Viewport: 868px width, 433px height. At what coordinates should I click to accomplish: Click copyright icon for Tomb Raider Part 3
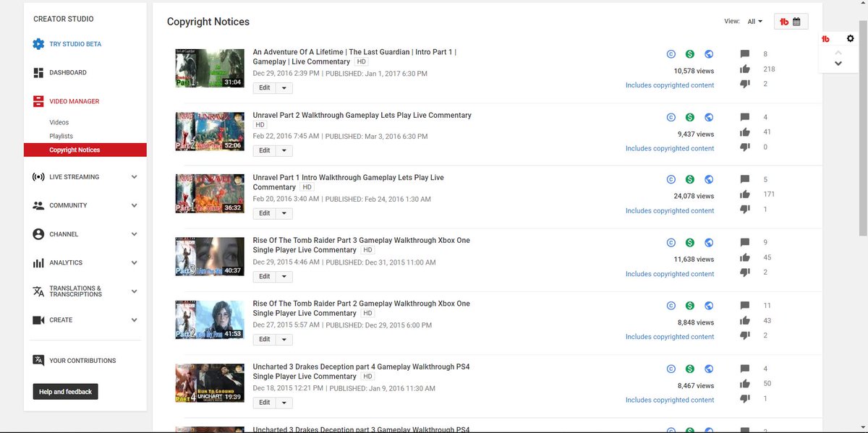click(x=671, y=243)
